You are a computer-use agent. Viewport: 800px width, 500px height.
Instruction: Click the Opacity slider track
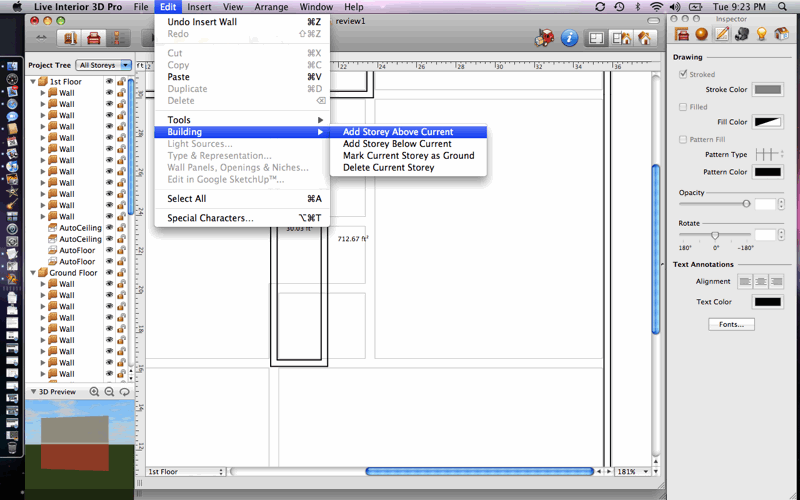tap(714, 204)
